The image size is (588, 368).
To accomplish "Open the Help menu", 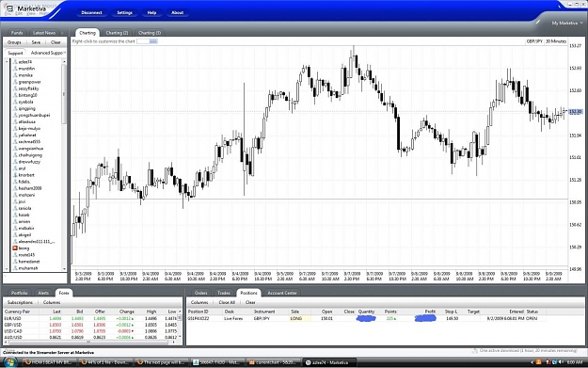I will click(151, 12).
